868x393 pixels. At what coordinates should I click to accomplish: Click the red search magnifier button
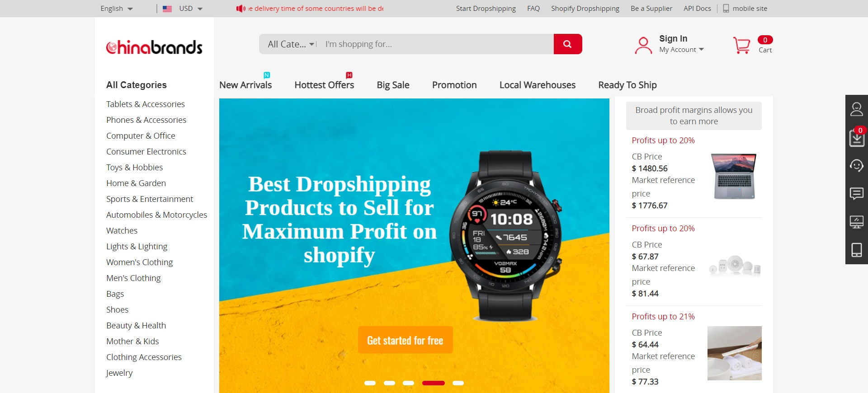[x=567, y=44]
